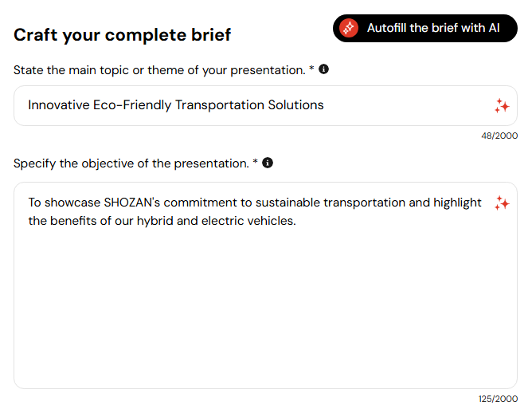Click the red magic wand icon
The image size is (532, 417).
[349, 28]
